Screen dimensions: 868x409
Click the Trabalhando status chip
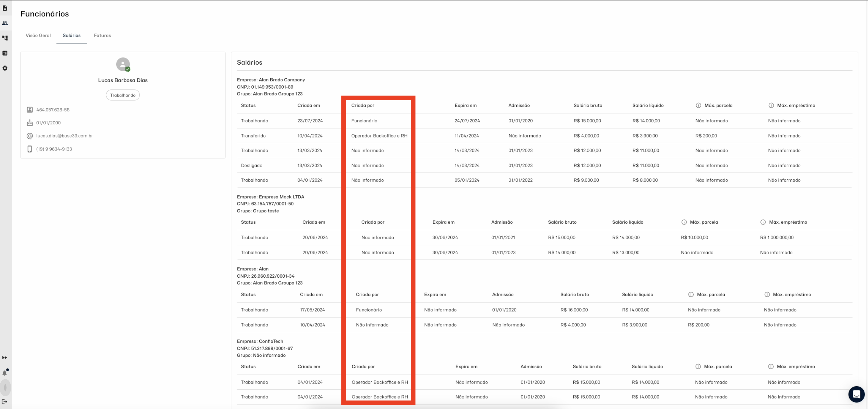point(123,95)
